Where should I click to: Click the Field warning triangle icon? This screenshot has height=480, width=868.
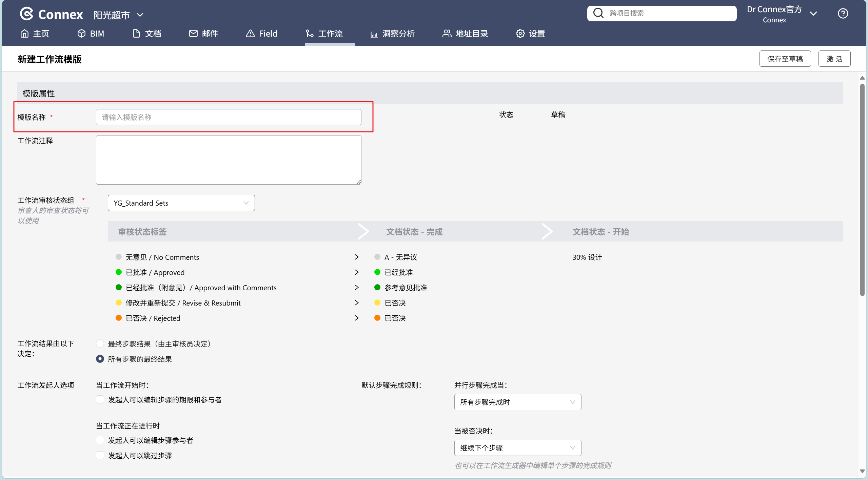[250, 34]
